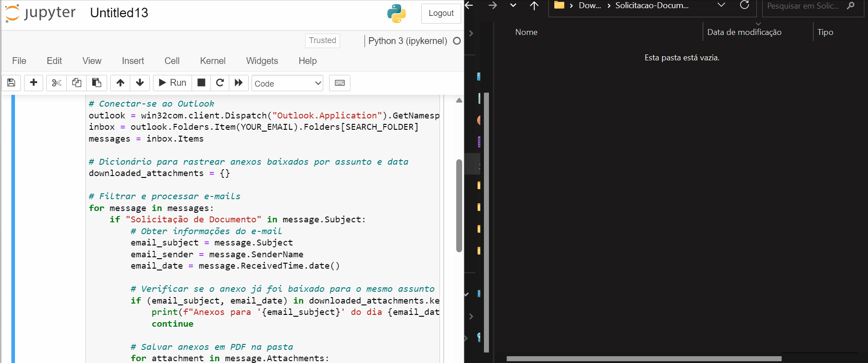Open the Kernel menu
The height and width of the screenshot is (363, 868).
coord(212,61)
